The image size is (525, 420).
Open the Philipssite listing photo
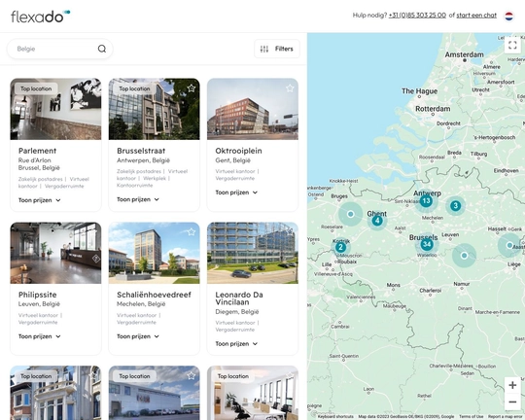click(55, 253)
